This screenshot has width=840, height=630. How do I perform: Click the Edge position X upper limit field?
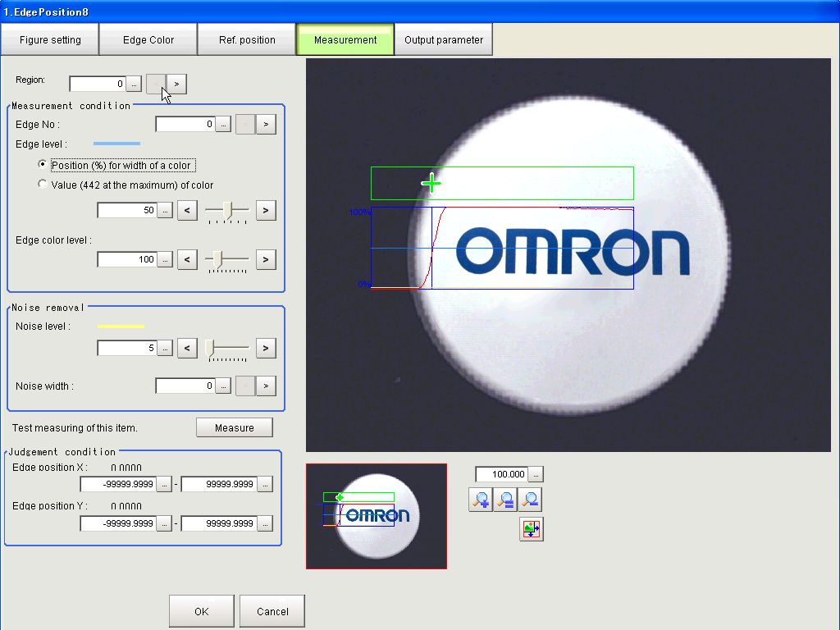[x=219, y=484]
